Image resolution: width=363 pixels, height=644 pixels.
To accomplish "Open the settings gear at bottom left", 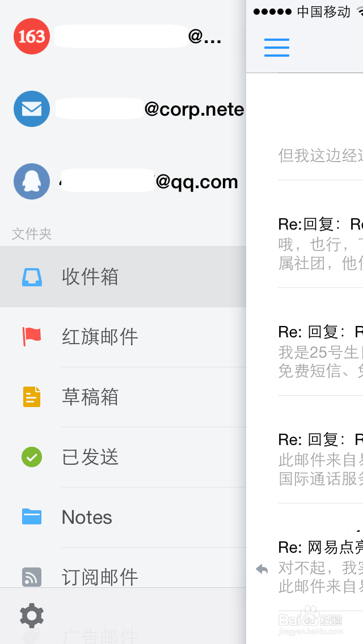I will 32,615.
